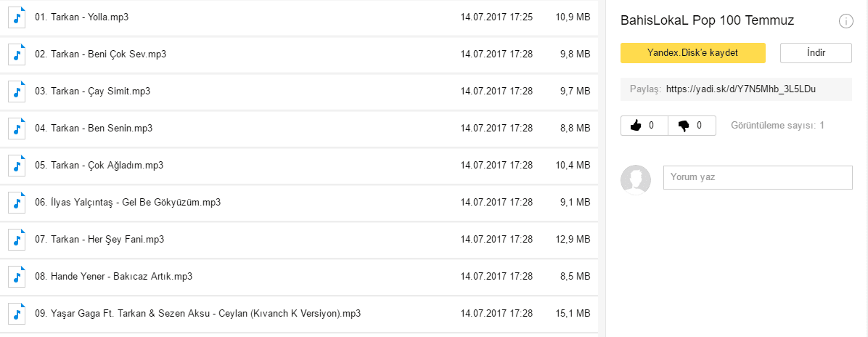Select the music icon for Gel Be Gökyüzüm.mp3

pos(17,203)
